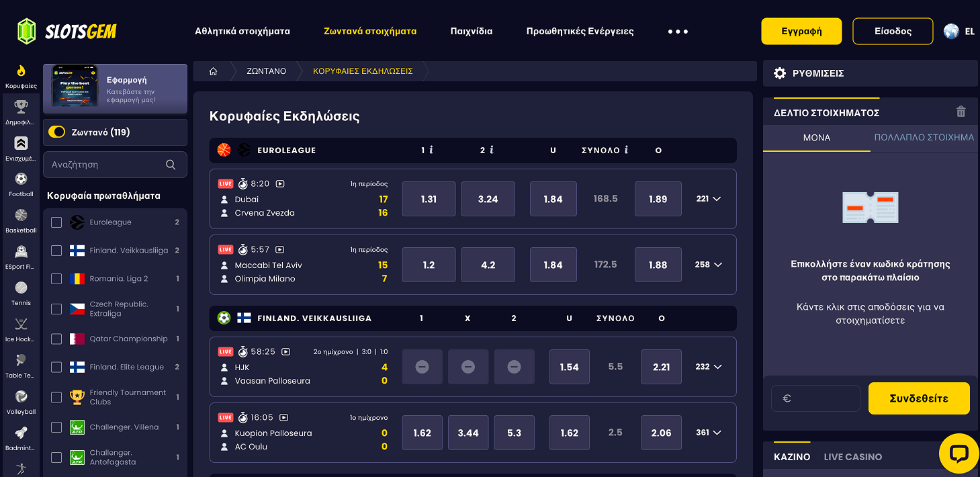Check the Challenger. Villena checkbox
This screenshot has height=477, width=980.
(56, 427)
